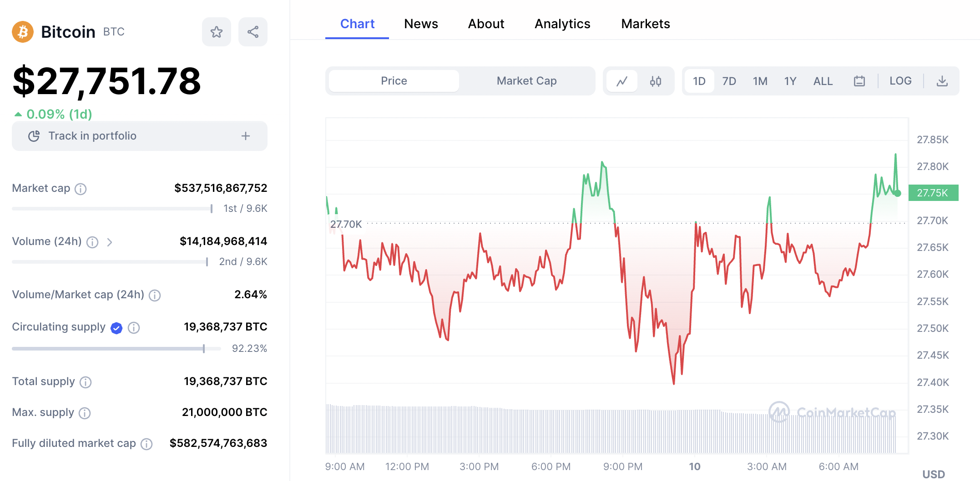980x481 pixels.
Task: Click market cap value $537,516,867,752
Action: point(221,188)
